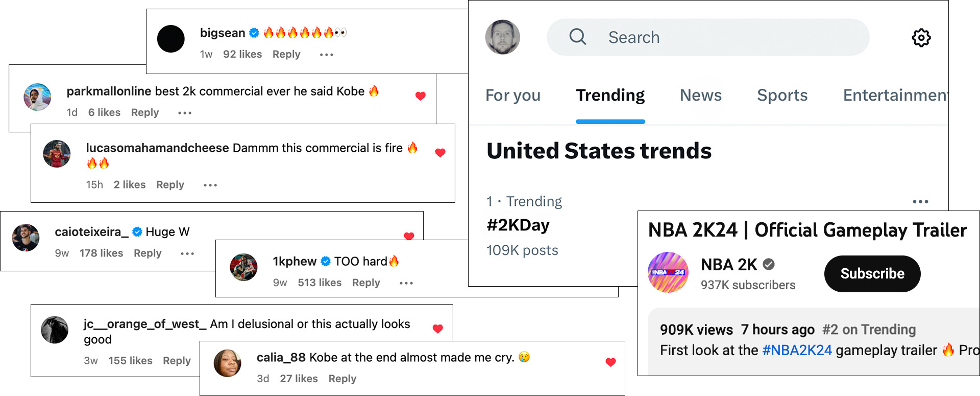Toggle heart on jc__orange_of_west_'s comment
The height and width of the screenshot is (396, 980).
pos(437,329)
